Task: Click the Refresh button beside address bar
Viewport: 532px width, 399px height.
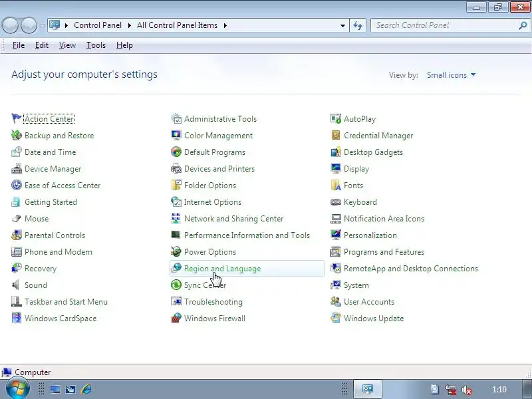Action: point(358,25)
